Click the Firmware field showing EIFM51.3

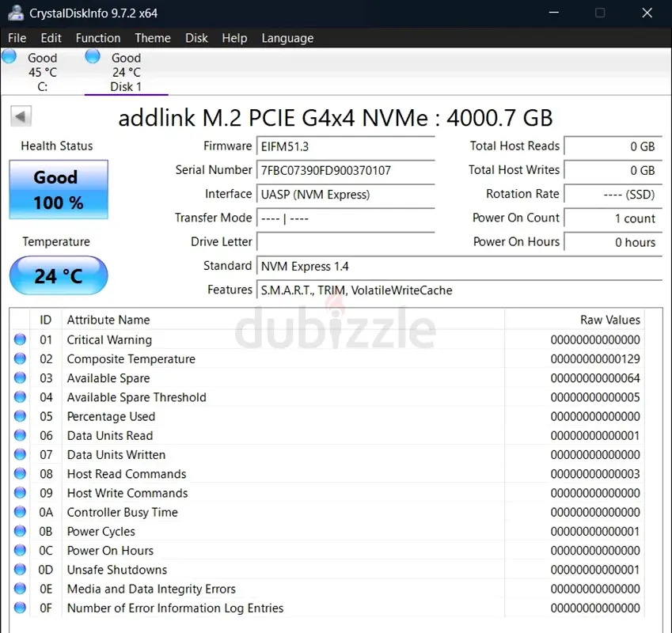[x=345, y=146]
